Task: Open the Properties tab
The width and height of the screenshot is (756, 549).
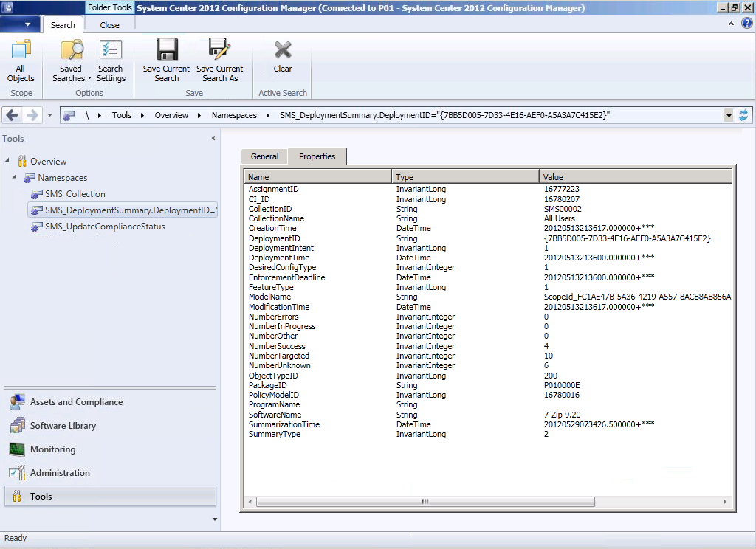Action: 317,156
